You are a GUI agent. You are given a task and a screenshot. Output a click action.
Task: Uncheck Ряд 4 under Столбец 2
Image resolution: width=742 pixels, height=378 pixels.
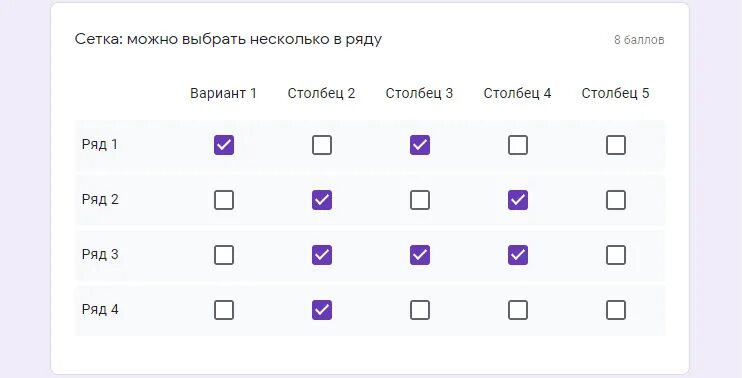pos(322,310)
